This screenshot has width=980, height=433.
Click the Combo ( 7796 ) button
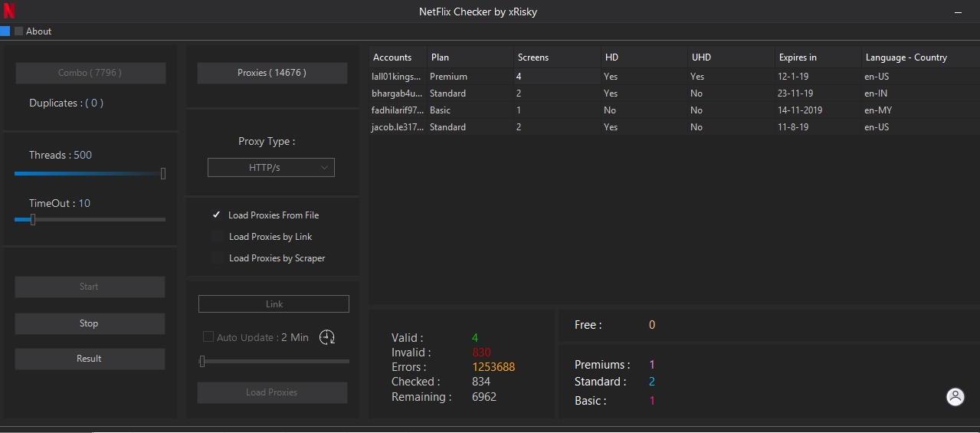[90, 73]
